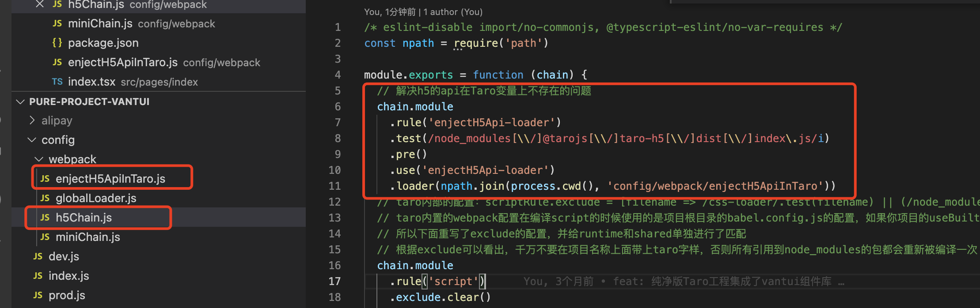Screen dimensions: 980x308
Task: Open miniChain.js from the open editors list
Action: click(x=100, y=23)
